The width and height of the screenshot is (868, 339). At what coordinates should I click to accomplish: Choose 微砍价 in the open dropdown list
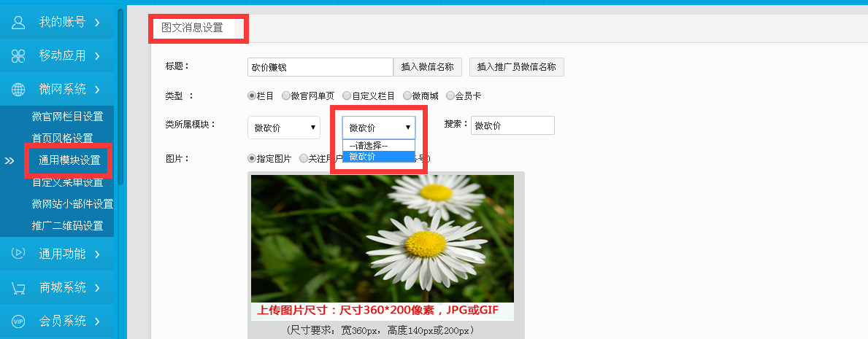pos(378,156)
